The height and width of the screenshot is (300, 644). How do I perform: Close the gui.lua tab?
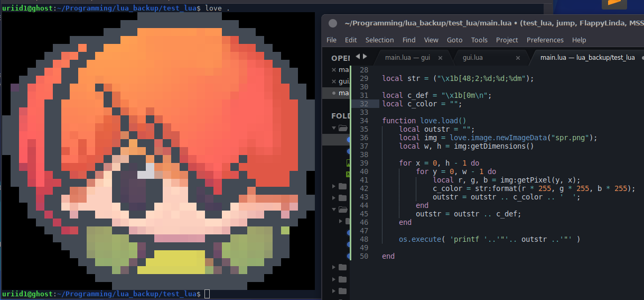click(x=518, y=58)
